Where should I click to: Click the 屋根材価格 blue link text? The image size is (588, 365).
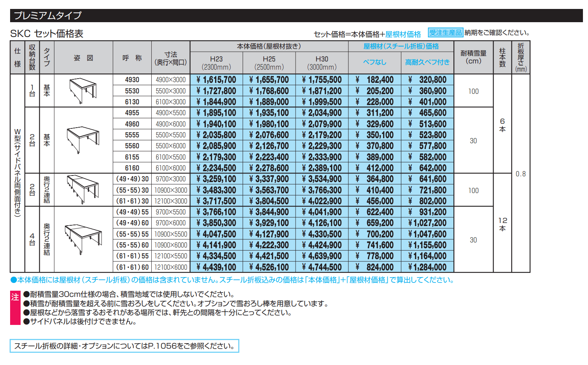coord(404,33)
